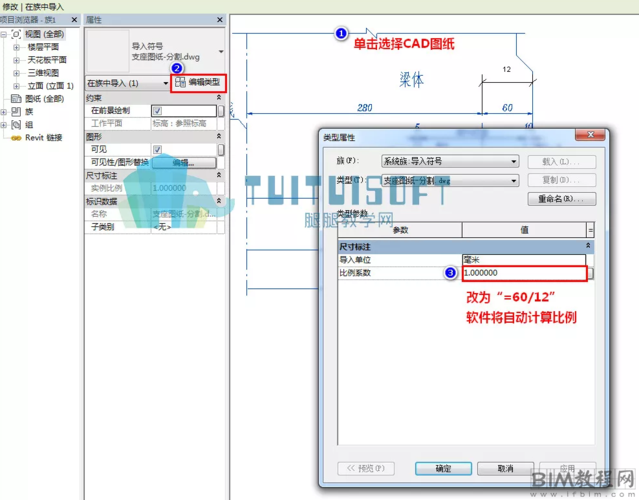Expand the 族 tree node

pyautogui.click(x=4, y=112)
